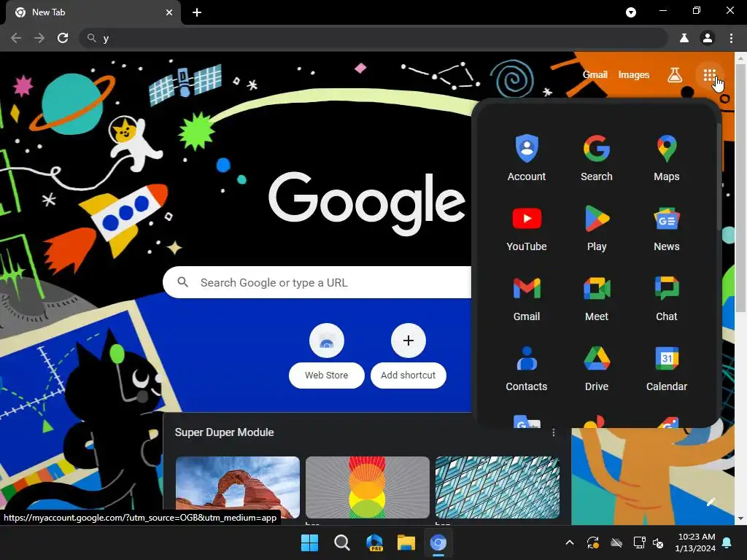Close the Google apps grid launcher
This screenshot has height=560, width=747.
[709, 75]
